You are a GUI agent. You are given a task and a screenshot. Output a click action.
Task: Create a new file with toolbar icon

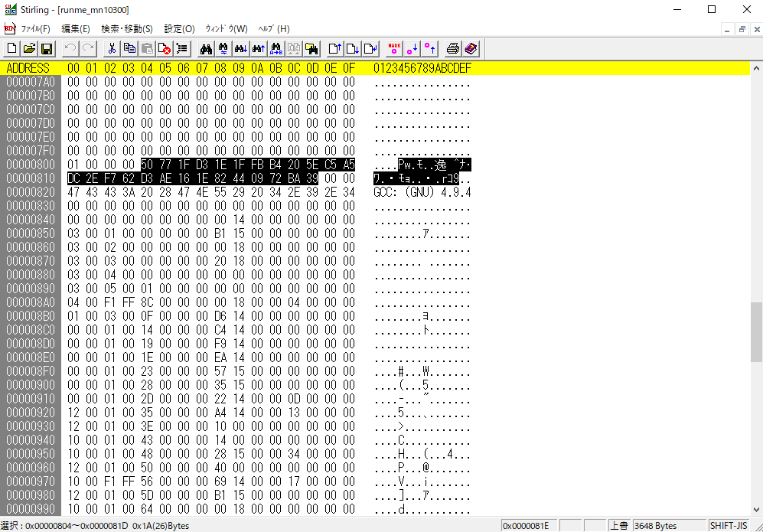click(x=11, y=49)
